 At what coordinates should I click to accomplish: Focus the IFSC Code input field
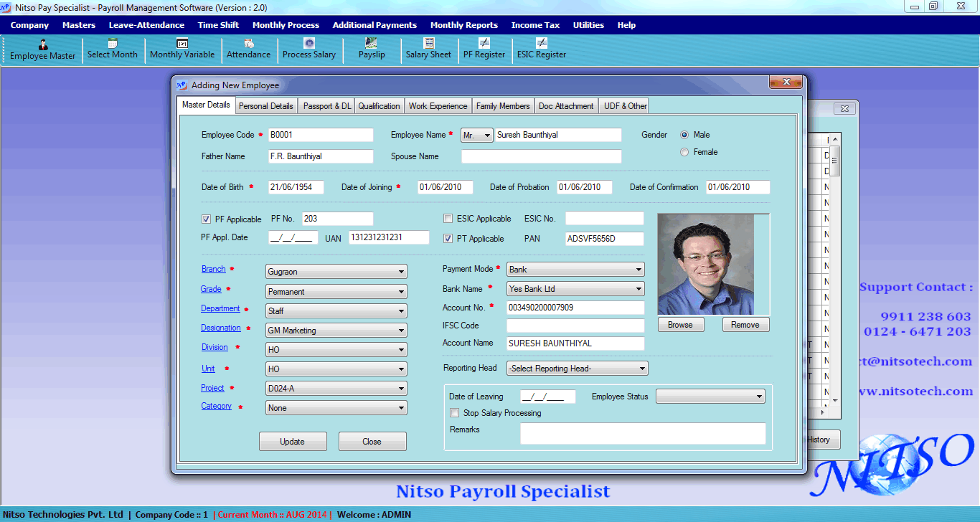575,326
